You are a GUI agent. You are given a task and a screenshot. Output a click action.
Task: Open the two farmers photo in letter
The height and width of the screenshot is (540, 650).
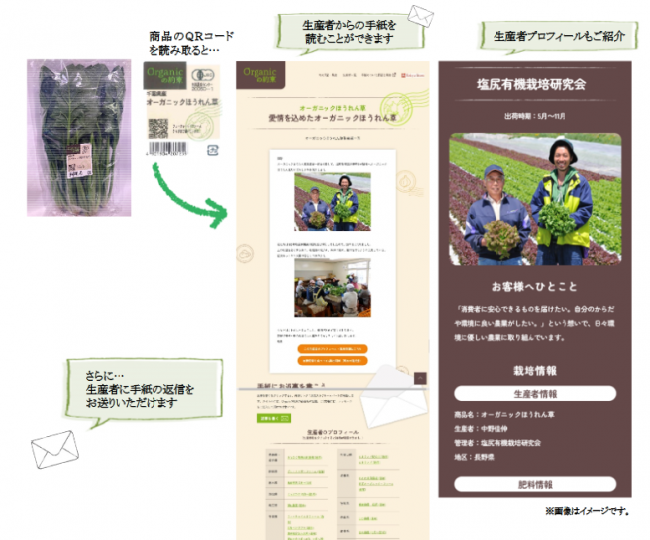[331, 204]
